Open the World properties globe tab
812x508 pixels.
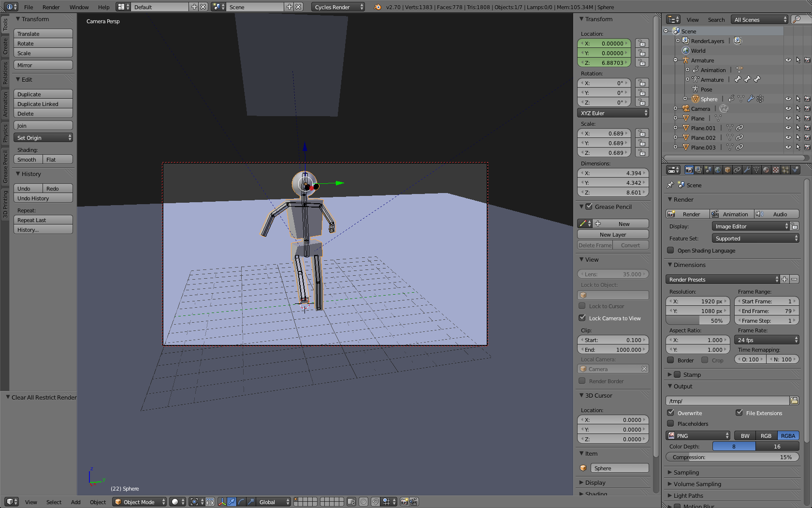[x=718, y=170]
